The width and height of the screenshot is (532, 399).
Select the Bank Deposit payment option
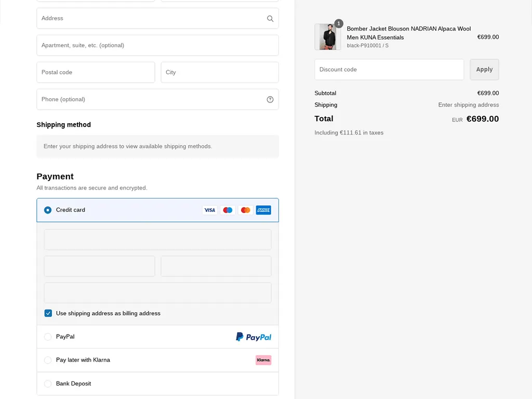158,383
